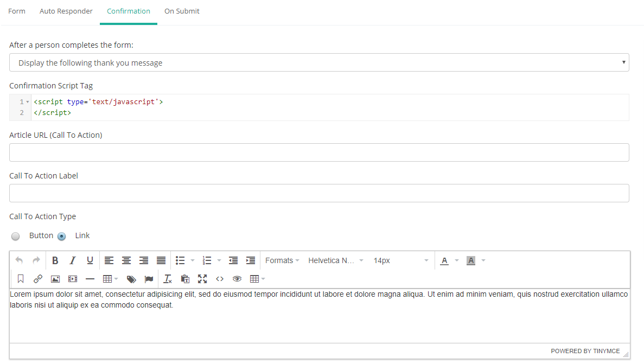Image resolution: width=644 pixels, height=364 pixels.
Task: Insert an image
Action: 55,279
